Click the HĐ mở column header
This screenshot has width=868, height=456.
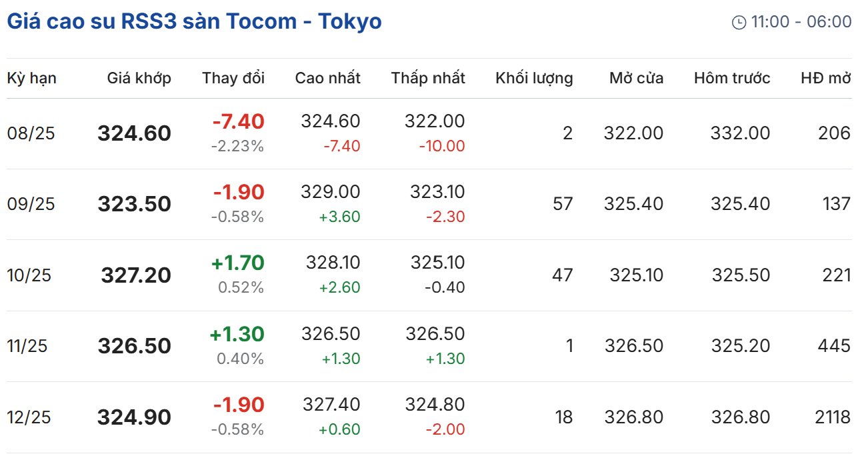(x=826, y=79)
